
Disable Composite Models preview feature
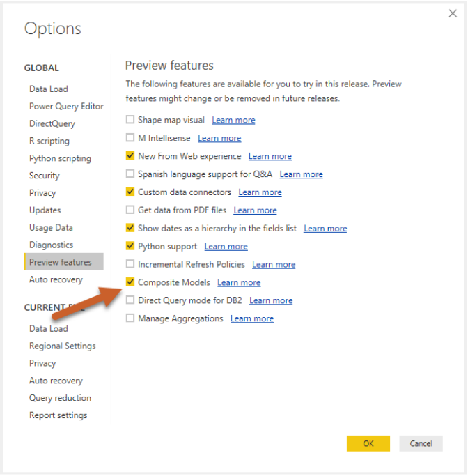pyautogui.click(x=130, y=282)
